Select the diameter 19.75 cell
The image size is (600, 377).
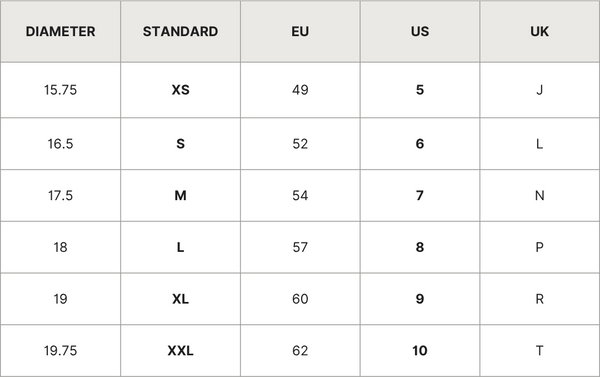(x=60, y=351)
